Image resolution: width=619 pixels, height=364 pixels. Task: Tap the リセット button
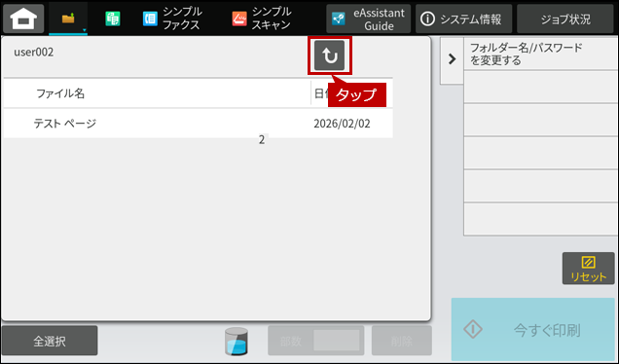click(x=588, y=269)
